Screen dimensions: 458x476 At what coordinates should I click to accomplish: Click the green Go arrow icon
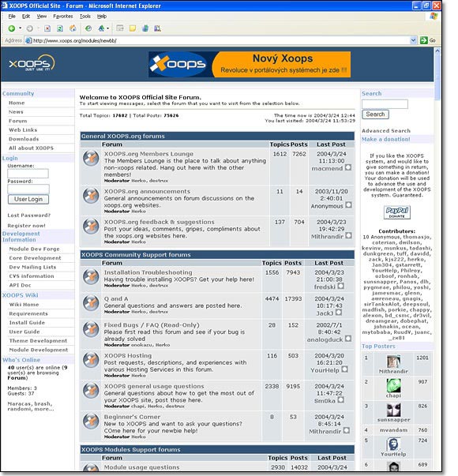(x=424, y=40)
